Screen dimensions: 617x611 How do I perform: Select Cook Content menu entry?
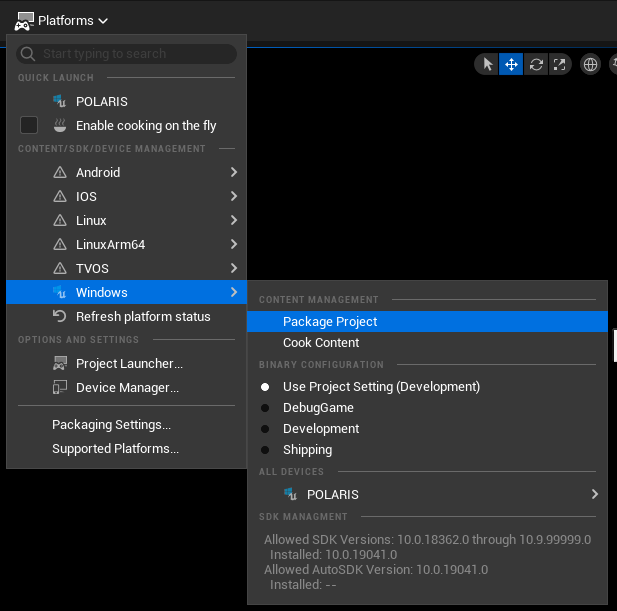tap(321, 343)
